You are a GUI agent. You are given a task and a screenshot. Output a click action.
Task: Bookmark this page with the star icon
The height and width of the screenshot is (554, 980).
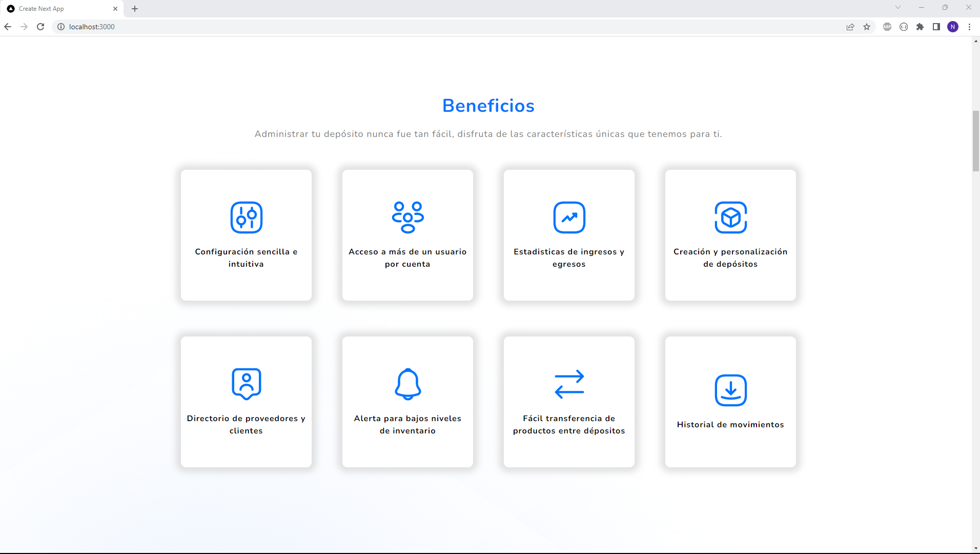(x=867, y=27)
